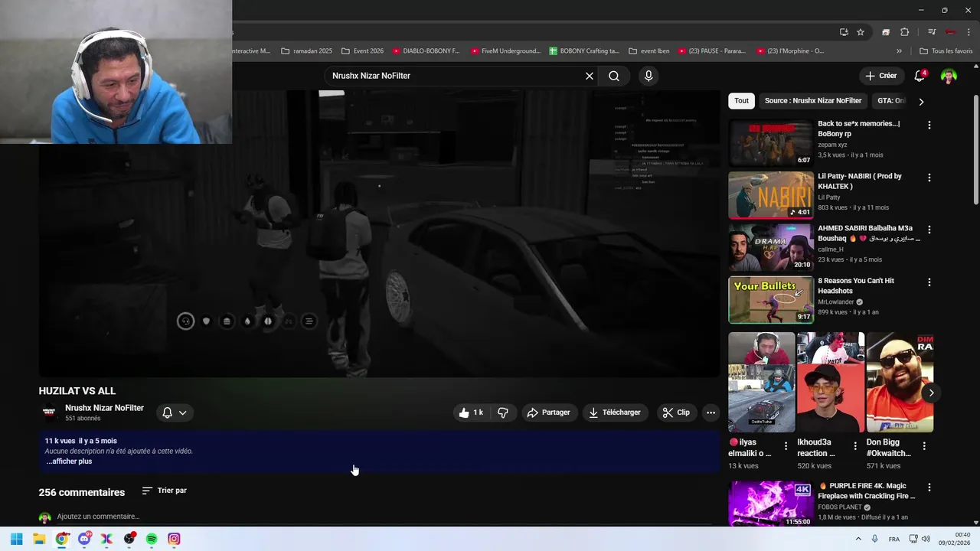
Task: Open BOBONY Crafting bookmark
Action: click(x=584, y=51)
